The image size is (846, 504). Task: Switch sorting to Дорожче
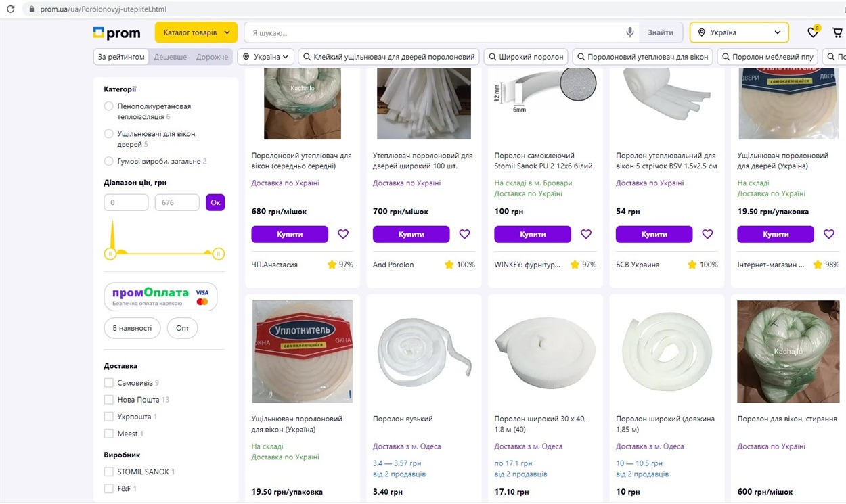[212, 57]
